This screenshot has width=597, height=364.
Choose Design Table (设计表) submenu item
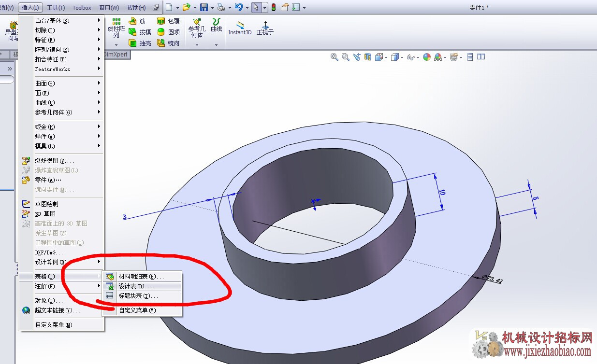pos(142,286)
